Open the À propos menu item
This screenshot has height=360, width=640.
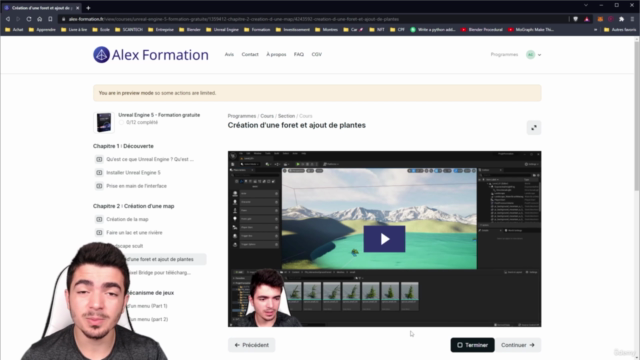(276, 54)
